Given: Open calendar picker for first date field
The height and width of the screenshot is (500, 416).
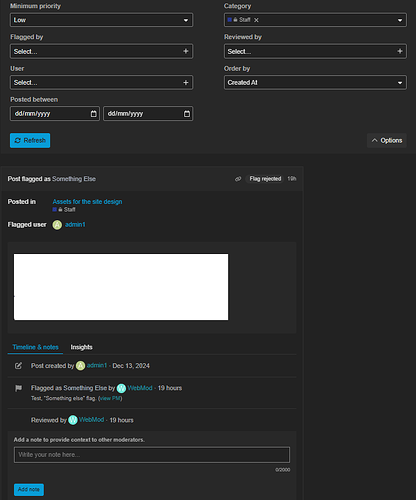Looking at the screenshot, I should coord(94,114).
